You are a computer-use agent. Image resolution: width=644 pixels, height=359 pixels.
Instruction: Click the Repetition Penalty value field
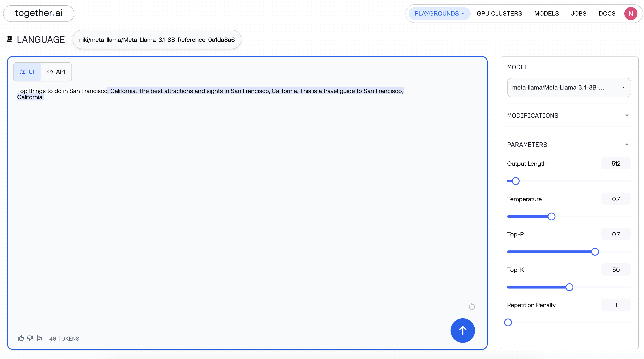(x=616, y=305)
